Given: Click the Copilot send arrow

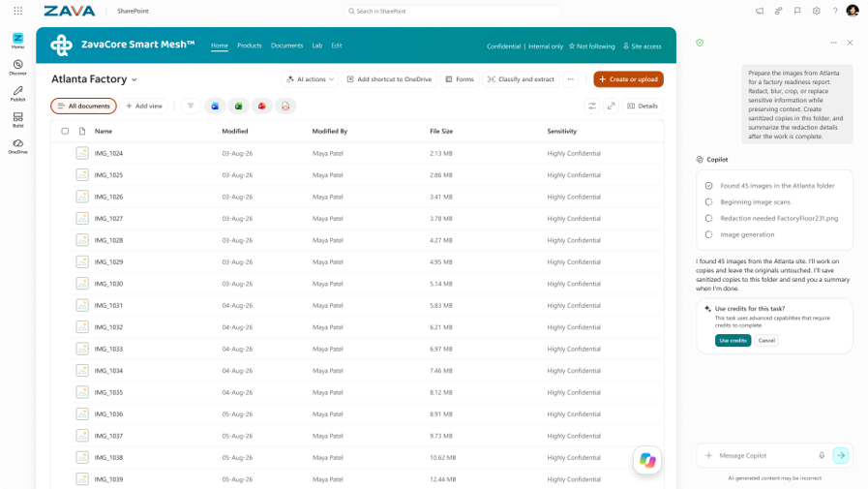Looking at the screenshot, I should (841, 455).
